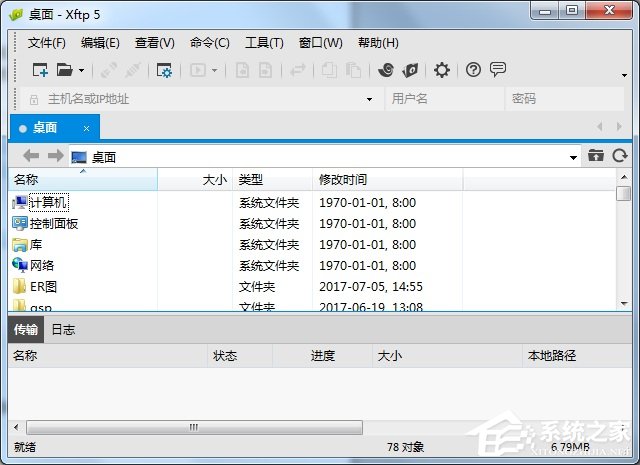Close the 桌面 tab
The height and width of the screenshot is (465, 640).
coord(86,129)
